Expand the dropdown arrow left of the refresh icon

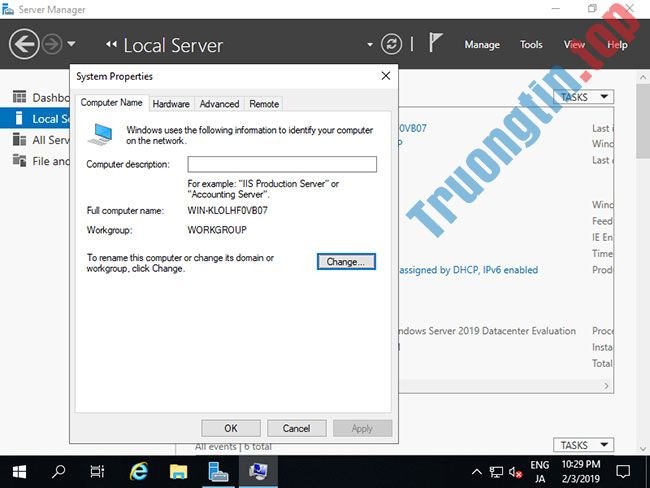[370, 45]
